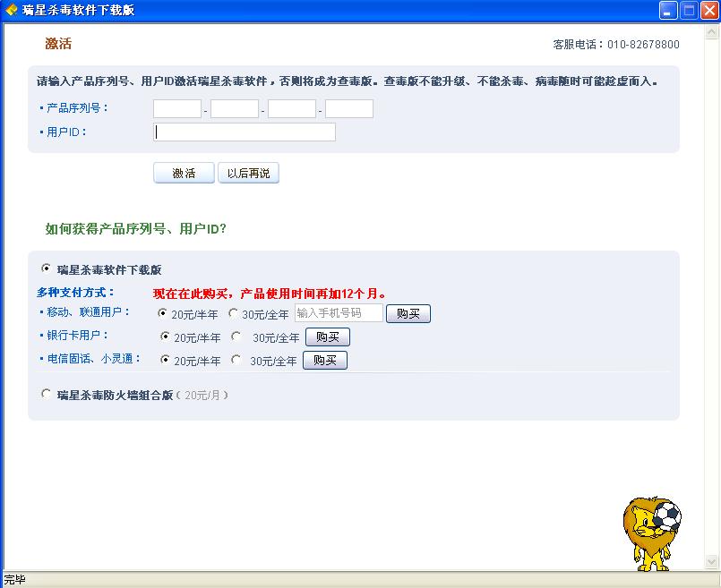Screen dimensions: 721x588
Task: Click the 如何获得产品序列号、用户ID? heading
Action: point(135,229)
